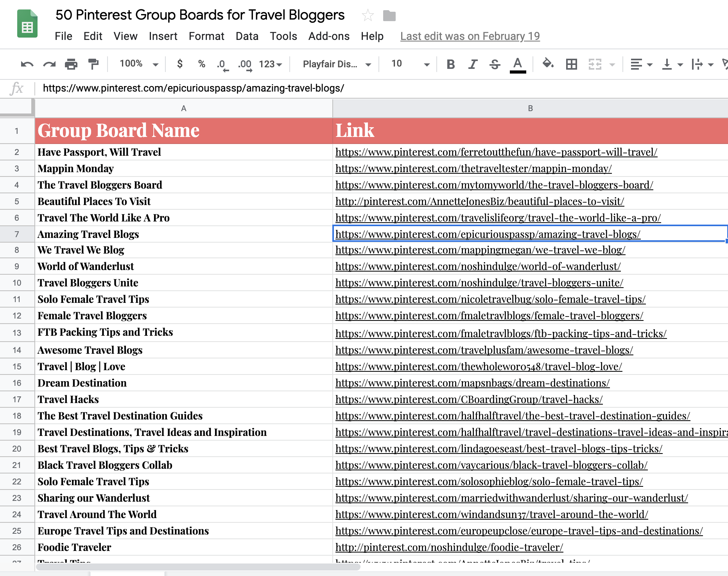Open the travel-hacks link
Screen dimensions: 728x576
(469, 400)
